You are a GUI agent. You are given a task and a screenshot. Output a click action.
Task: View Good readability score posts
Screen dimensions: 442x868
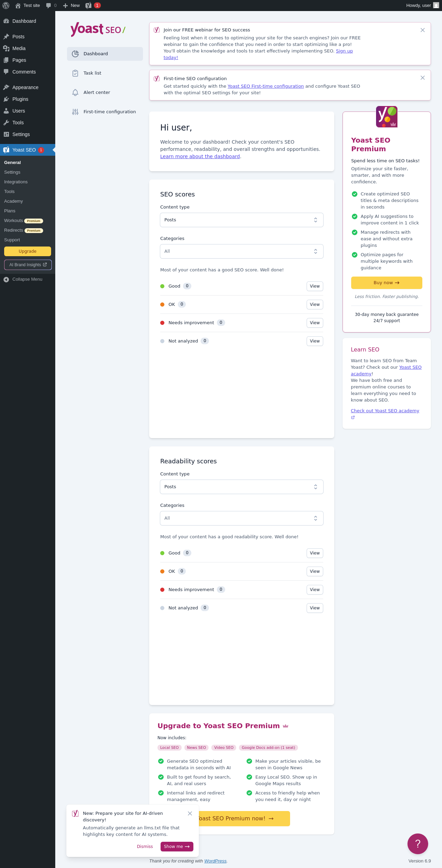315,553
